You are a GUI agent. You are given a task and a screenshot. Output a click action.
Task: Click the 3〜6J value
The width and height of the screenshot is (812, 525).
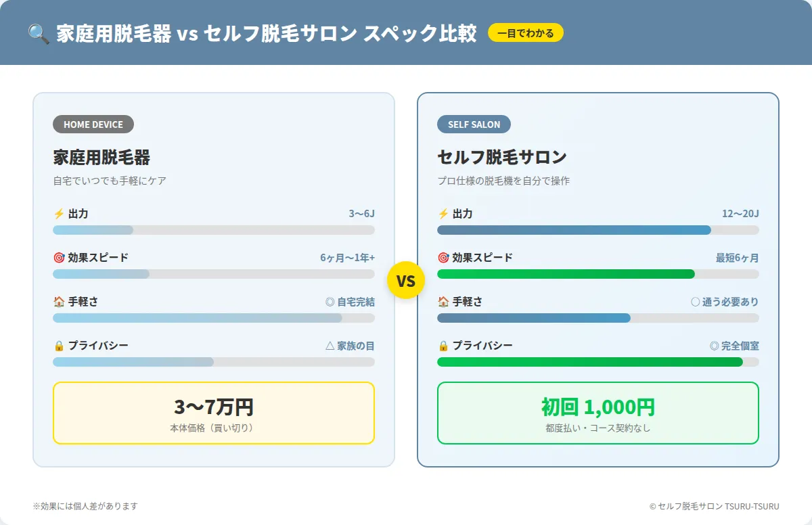[x=362, y=214]
